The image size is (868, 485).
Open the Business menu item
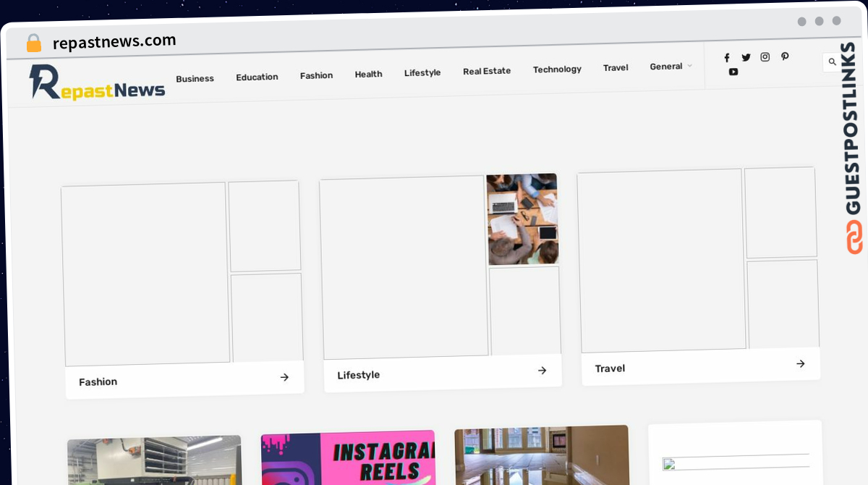click(195, 78)
